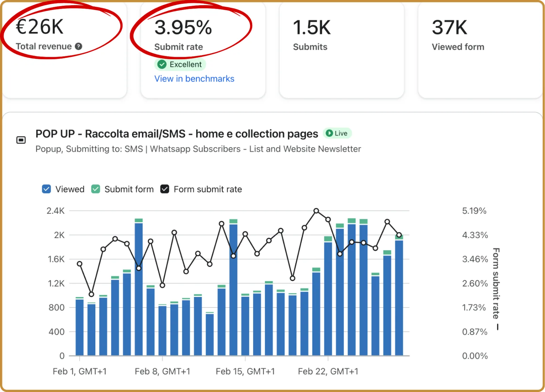
Task: Click the 1.6K left axis label
Action: pos(56,259)
